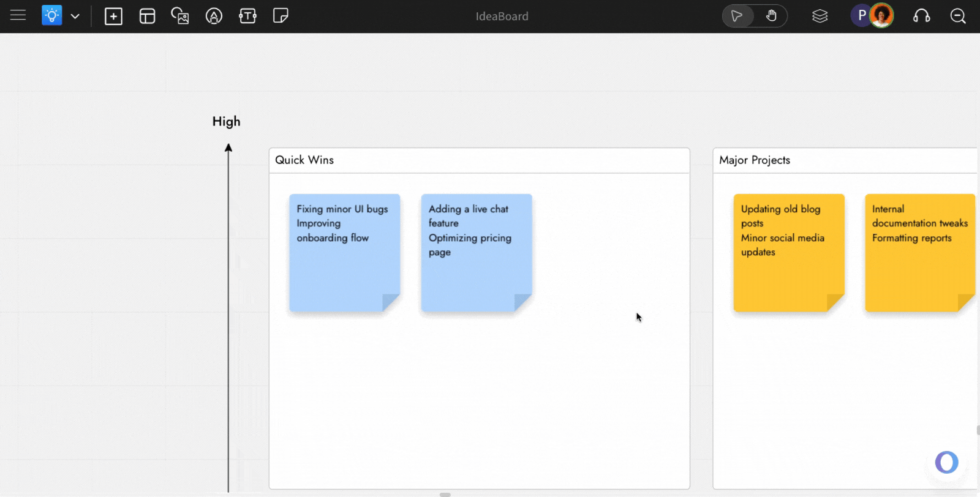980x497 pixels.
Task: Click the High axis label
Action: [x=226, y=121]
